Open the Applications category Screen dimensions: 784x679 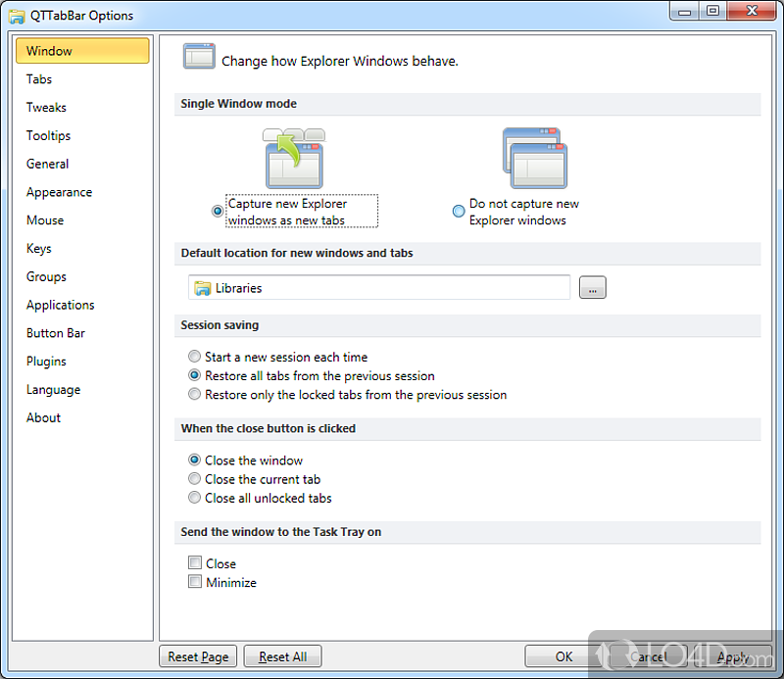[60, 305]
